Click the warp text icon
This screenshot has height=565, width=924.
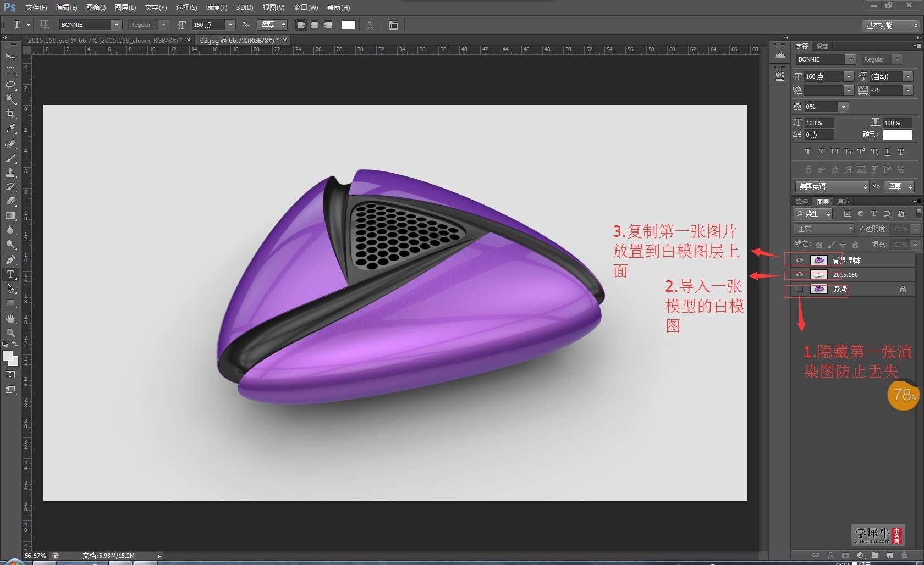point(370,25)
